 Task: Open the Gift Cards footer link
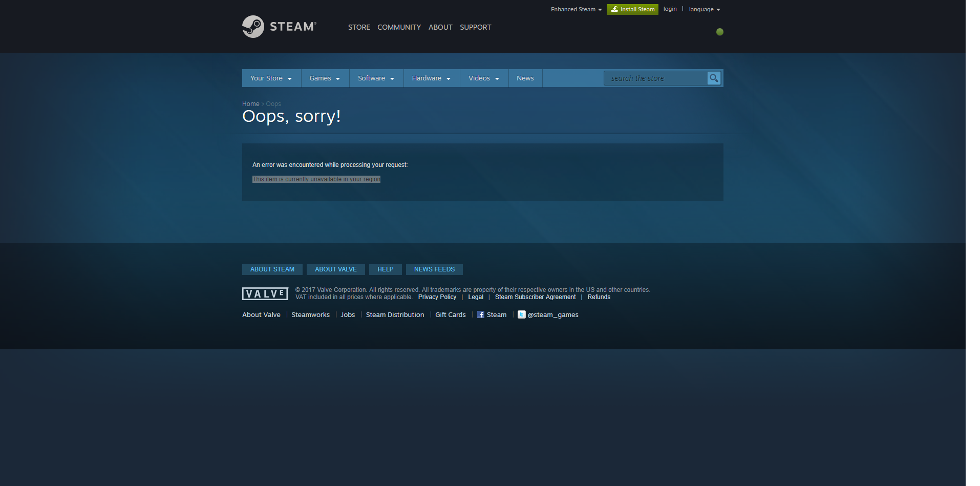pyautogui.click(x=451, y=314)
